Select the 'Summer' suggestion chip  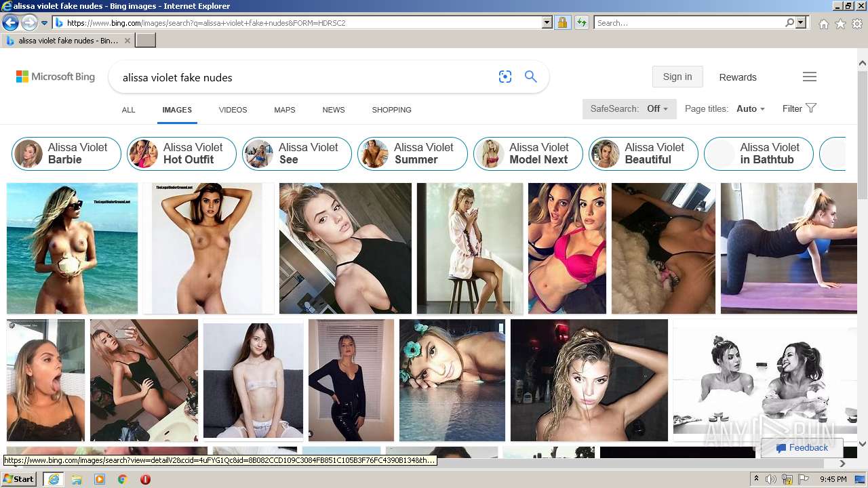[x=412, y=154]
